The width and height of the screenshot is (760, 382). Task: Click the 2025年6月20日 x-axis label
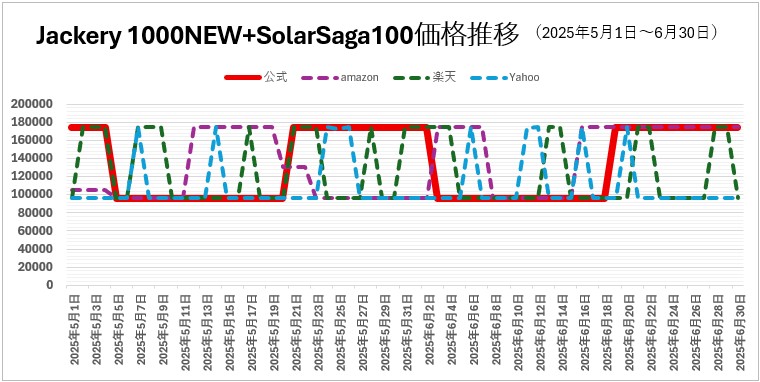pyautogui.click(x=630, y=333)
